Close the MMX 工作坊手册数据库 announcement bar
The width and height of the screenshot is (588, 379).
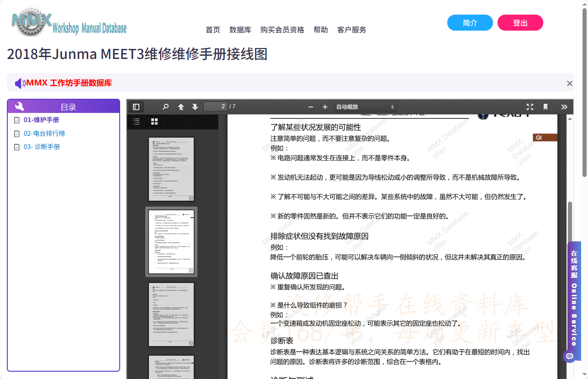(570, 83)
